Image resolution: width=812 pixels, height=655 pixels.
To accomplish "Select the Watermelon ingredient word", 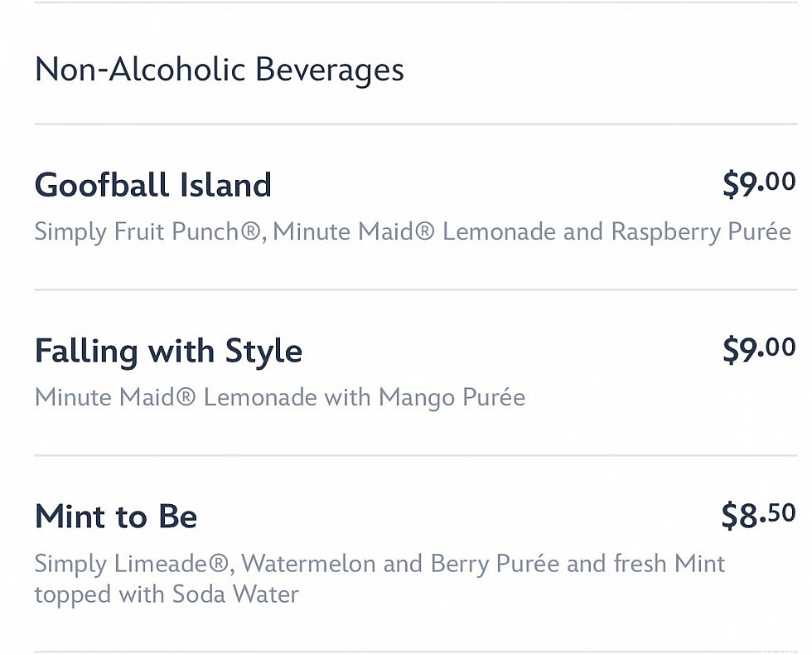I will (309, 565).
